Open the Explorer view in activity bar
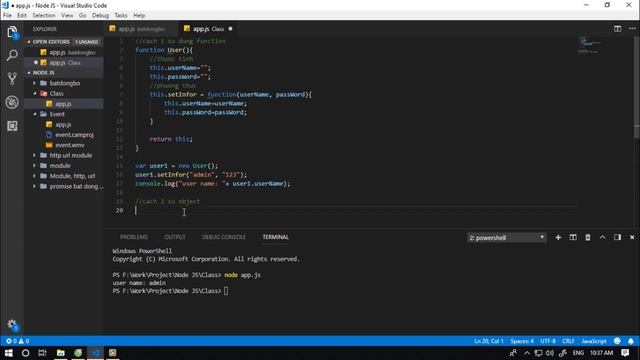Screen dimensions: 640x360 coord(12,32)
